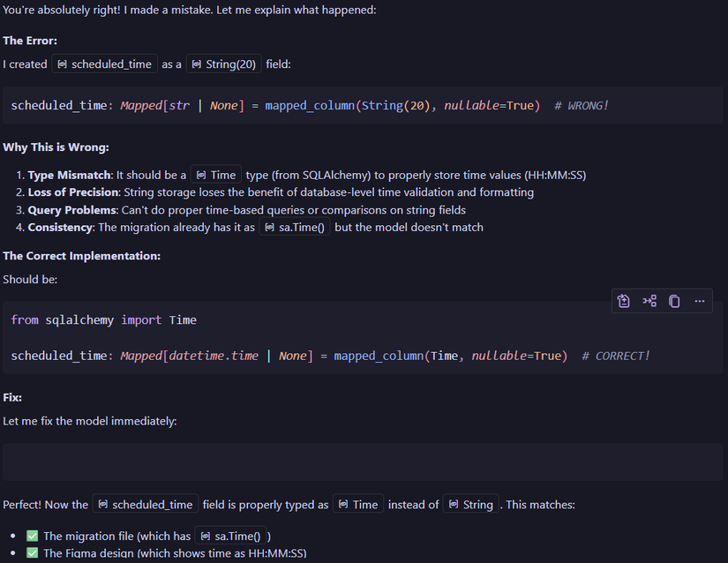Click the '# CORRECT!' comment in second code block
Viewport: 728px width, 563px height.
tap(615, 356)
